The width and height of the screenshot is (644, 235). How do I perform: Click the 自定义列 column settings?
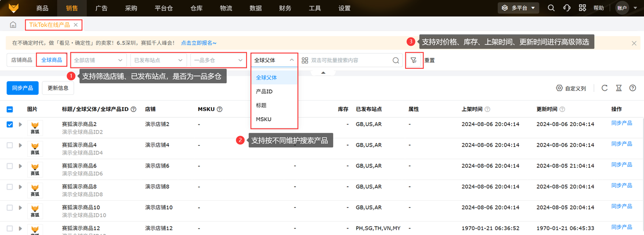click(571, 88)
